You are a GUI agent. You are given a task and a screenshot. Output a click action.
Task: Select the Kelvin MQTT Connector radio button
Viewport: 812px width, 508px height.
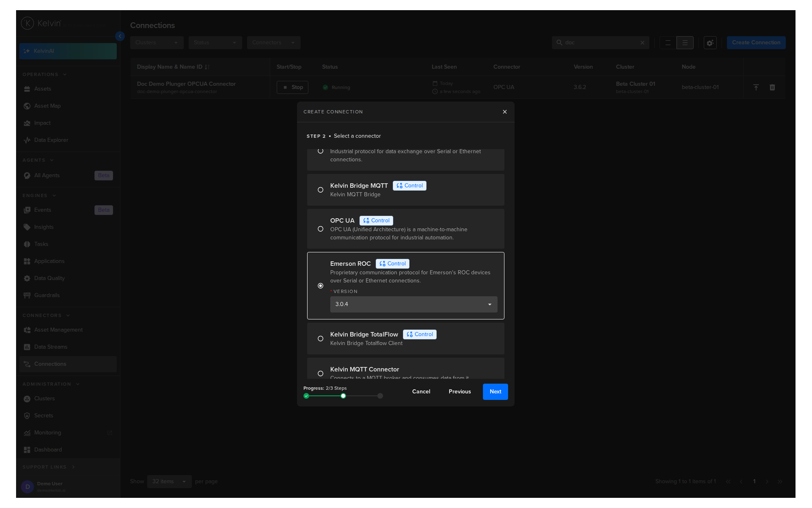tap(321, 373)
